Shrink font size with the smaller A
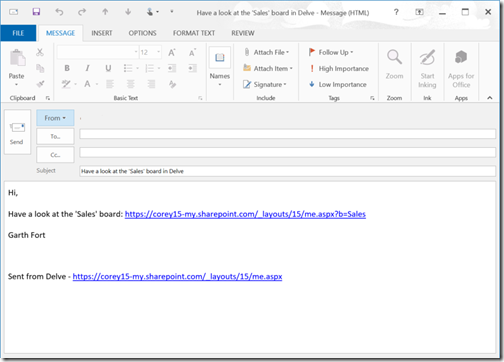This screenshot has height=362, width=504. pyautogui.click(x=192, y=52)
